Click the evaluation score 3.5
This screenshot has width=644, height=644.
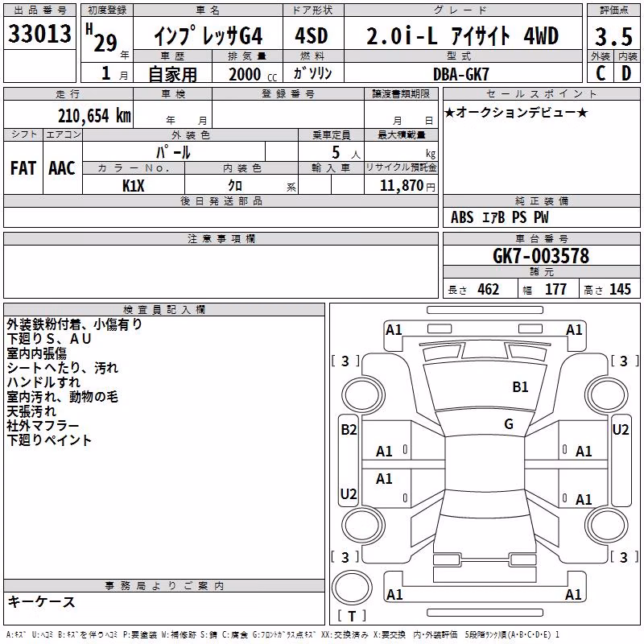(613, 37)
